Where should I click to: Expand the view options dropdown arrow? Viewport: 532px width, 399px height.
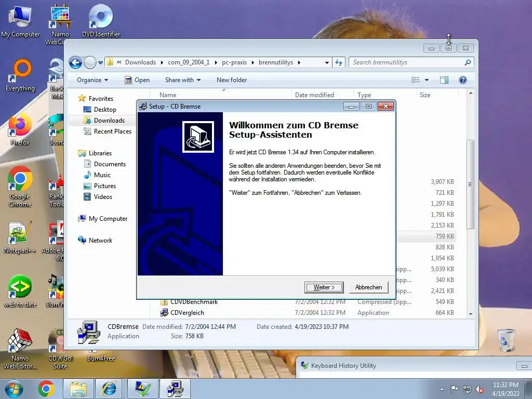pos(427,80)
